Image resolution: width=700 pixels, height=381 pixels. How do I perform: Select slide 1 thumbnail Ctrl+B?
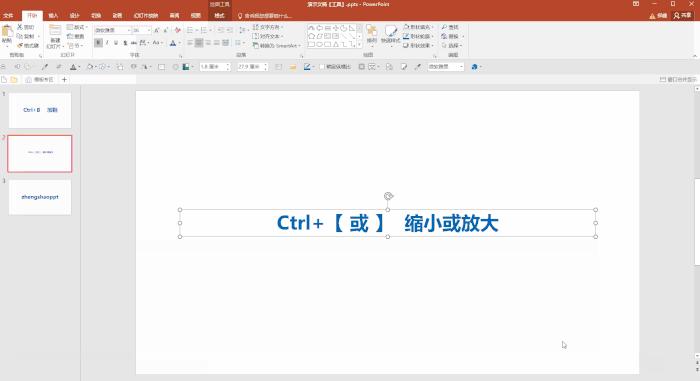pyautogui.click(x=40, y=110)
